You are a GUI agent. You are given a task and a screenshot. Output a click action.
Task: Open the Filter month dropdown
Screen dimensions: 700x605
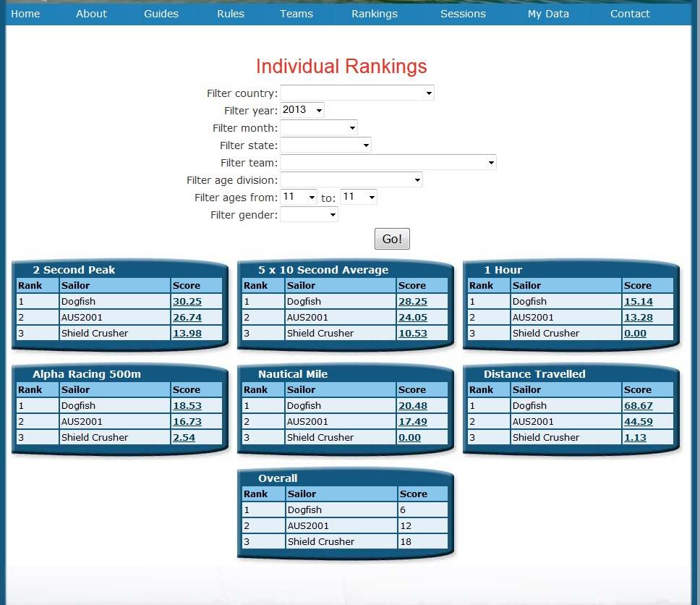[319, 128]
